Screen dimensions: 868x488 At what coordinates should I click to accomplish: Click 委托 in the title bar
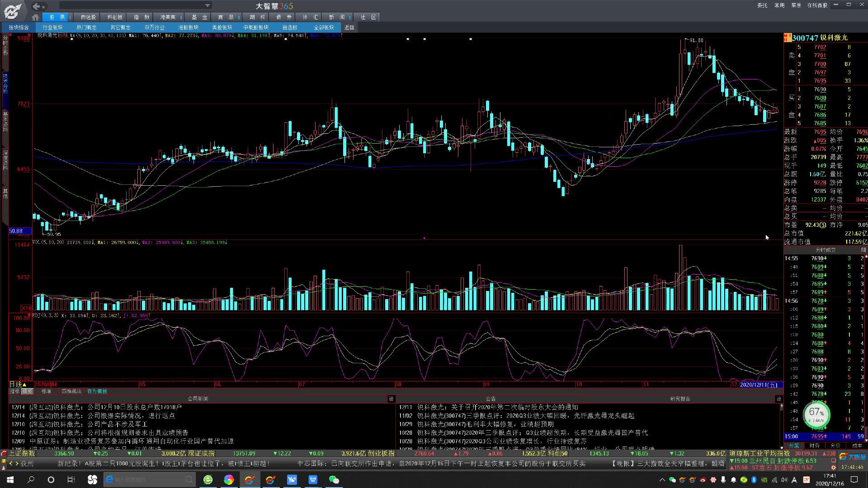click(762, 5)
